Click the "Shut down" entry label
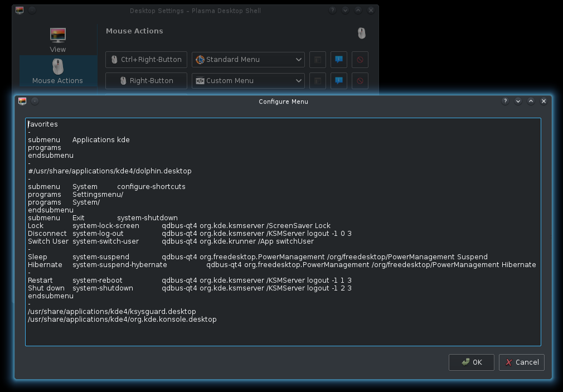The image size is (563, 392). pyautogui.click(x=46, y=288)
